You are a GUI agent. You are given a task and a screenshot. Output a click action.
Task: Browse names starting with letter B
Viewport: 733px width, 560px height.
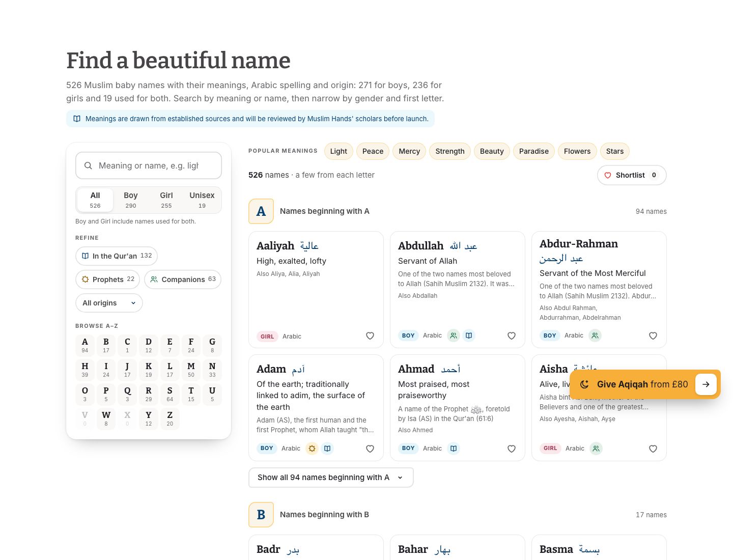click(x=106, y=345)
